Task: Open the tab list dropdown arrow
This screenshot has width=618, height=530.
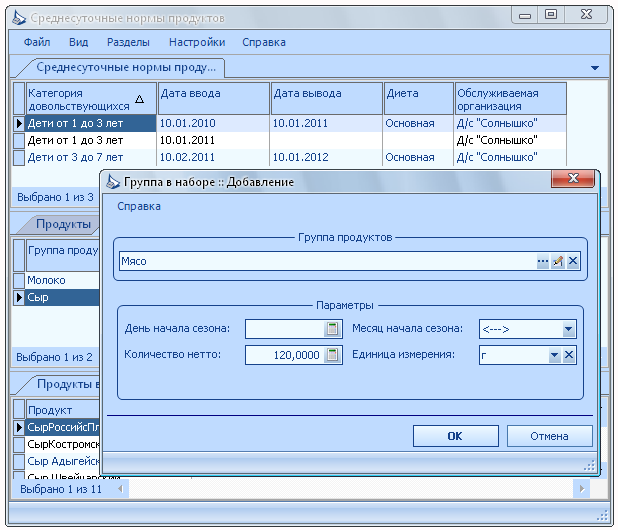Action: 595,68
